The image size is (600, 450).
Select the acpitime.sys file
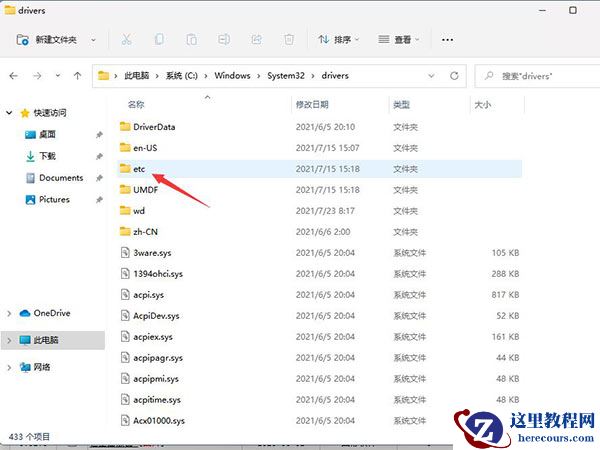[157, 400]
